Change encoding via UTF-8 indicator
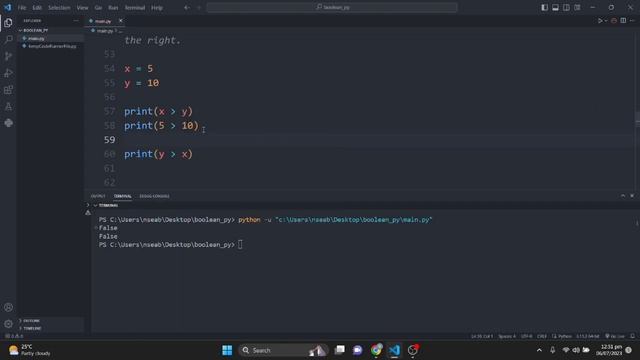This screenshot has height=360, width=640. tap(527, 336)
